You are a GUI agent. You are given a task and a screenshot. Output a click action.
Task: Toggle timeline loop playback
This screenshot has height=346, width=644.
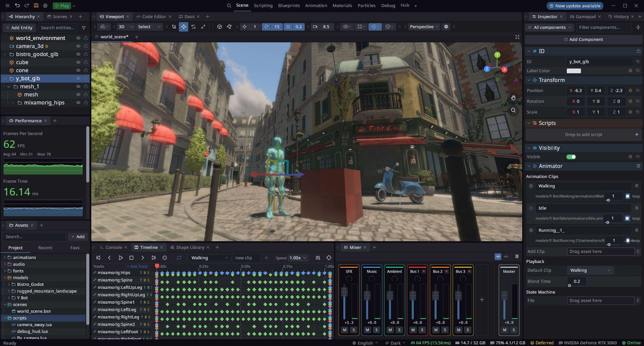[179, 258]
